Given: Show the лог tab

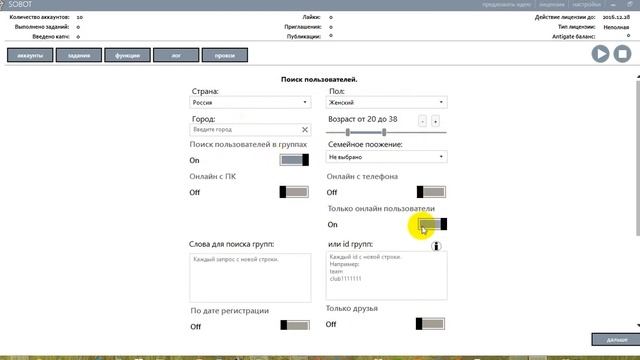Looking at the screenshot, I should coord(176,55).
